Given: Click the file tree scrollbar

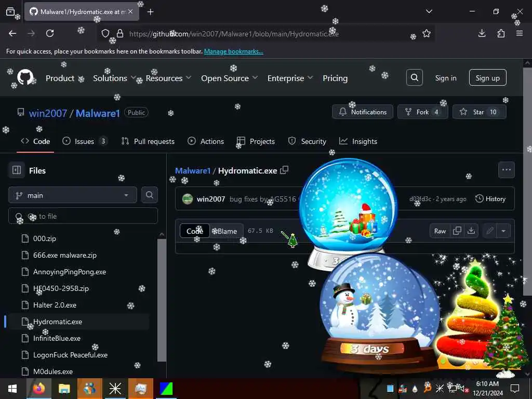Looking at the screenshot, I should click(x=162, y=300).
